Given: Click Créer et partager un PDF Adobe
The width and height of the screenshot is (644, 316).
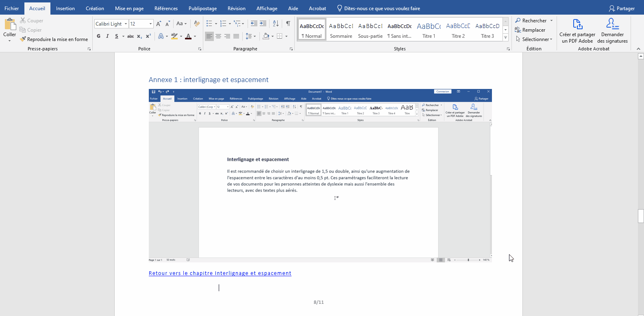Looking at the screenshot, I should click(x=577, y=31).
